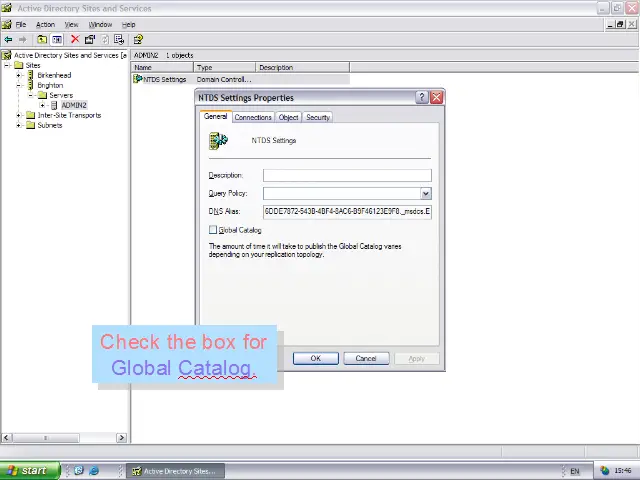Go back with the toolbar Back arrow

tap(8, 40)
